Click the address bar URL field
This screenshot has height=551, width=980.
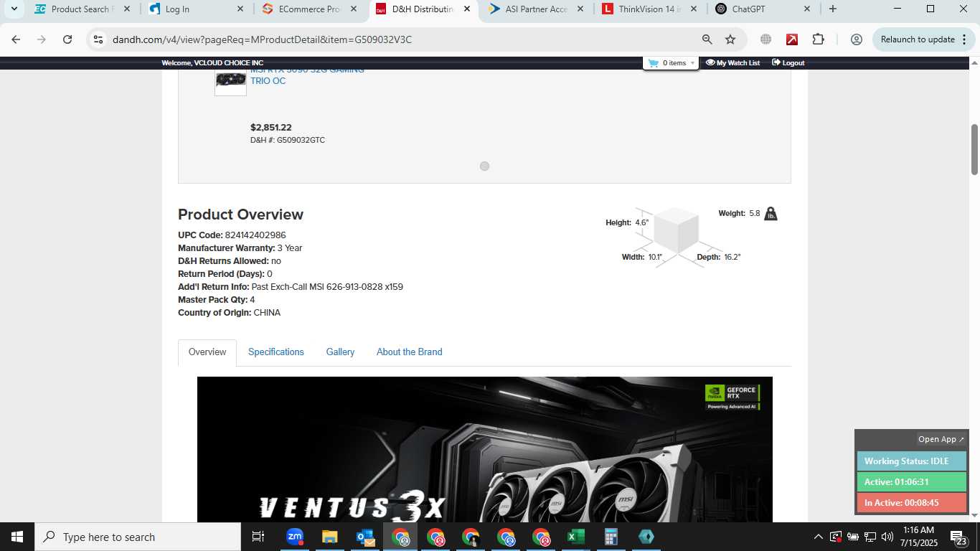402,39
